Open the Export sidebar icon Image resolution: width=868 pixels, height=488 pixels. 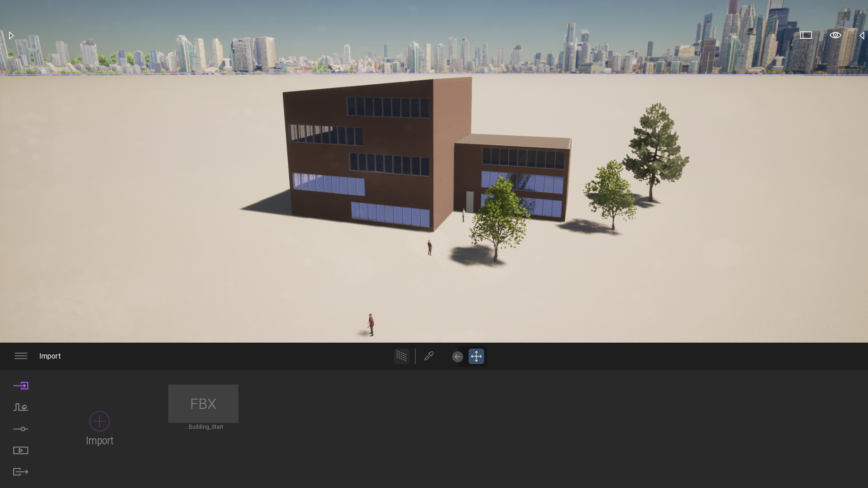21,472
